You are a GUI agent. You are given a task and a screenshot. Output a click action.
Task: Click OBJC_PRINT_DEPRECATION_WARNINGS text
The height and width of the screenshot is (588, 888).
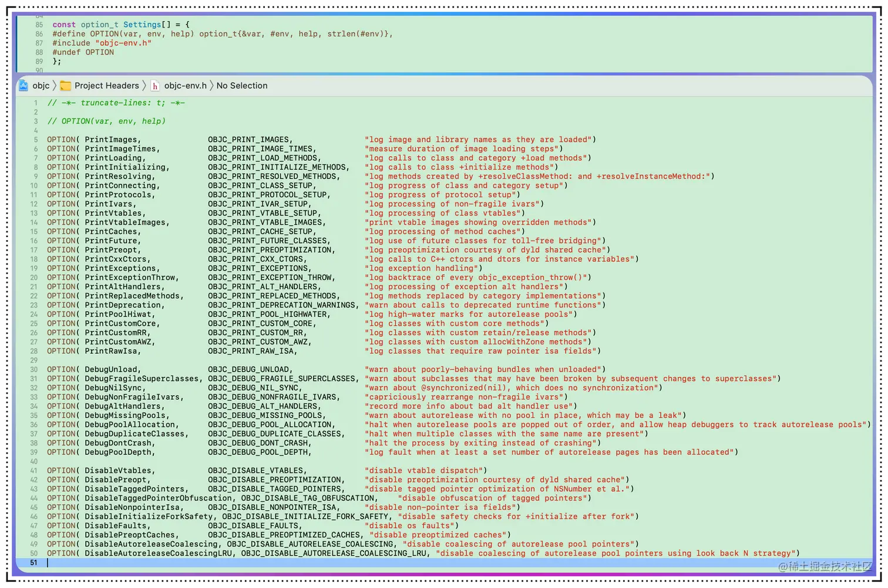point(282,305)
